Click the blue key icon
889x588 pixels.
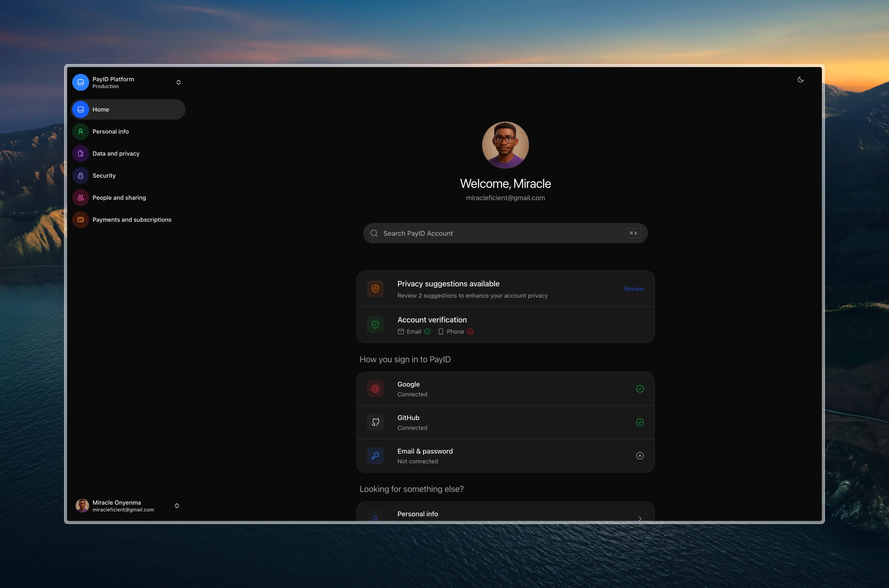coord(375,456)
